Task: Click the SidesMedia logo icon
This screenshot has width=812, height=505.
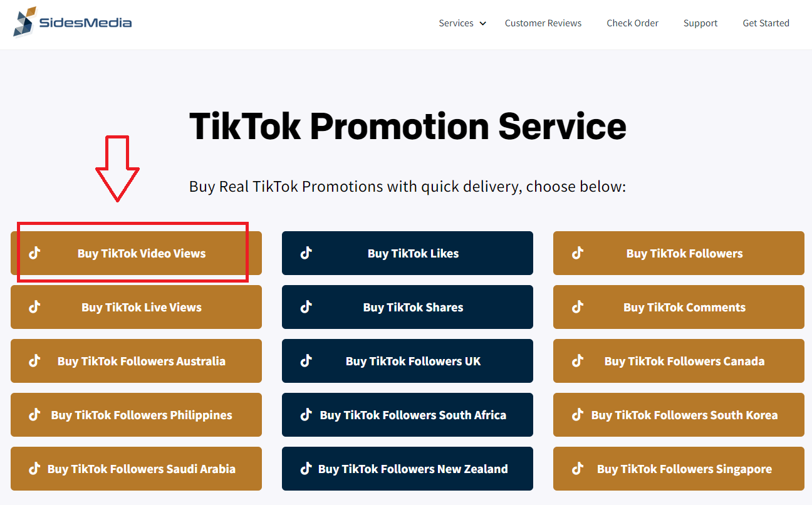Action: point(24,22)
